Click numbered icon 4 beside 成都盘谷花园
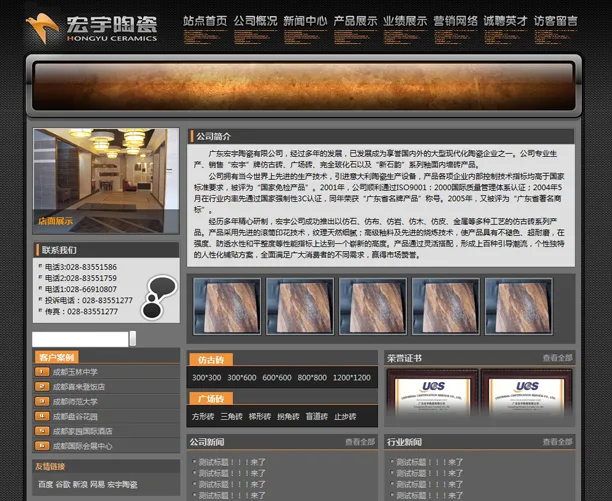Image resolution: width=612 pixels, height=501 pixels. click(42, 416)
